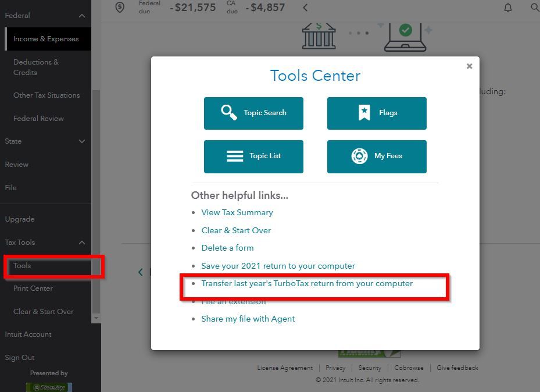
Task: Open Print Center in sidebar
Action: coord(33,288)
